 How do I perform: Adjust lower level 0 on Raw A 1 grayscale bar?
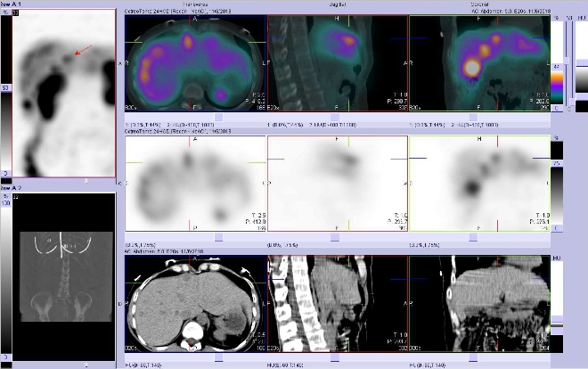6,174
